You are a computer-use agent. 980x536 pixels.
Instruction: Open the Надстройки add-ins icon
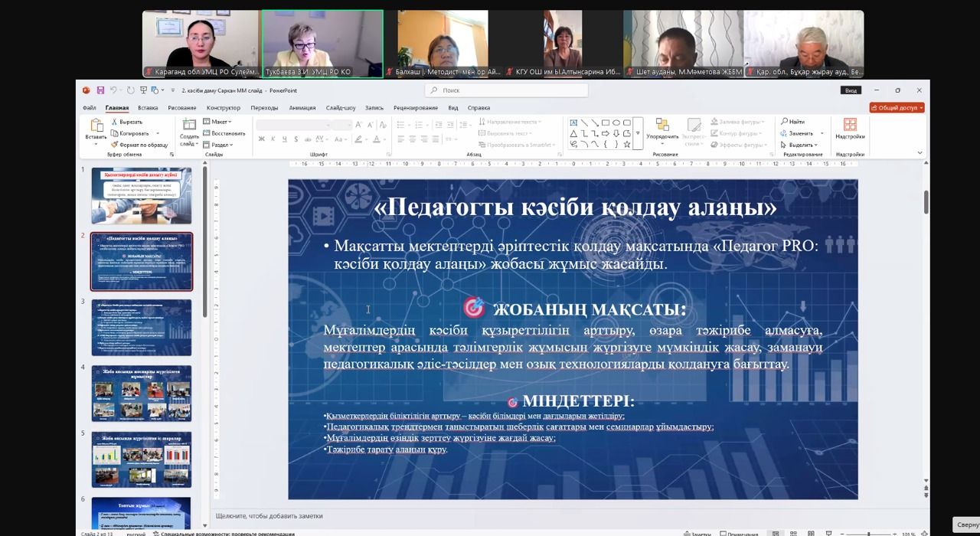850,129
